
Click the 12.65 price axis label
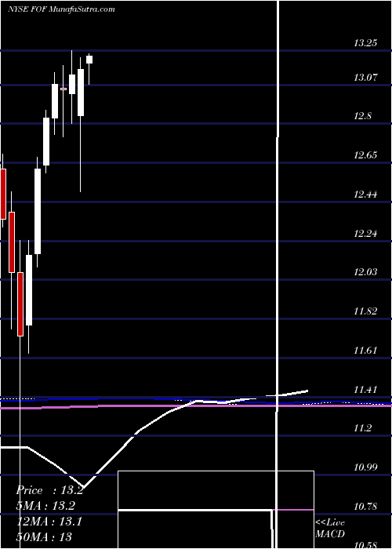click(365, 155)
